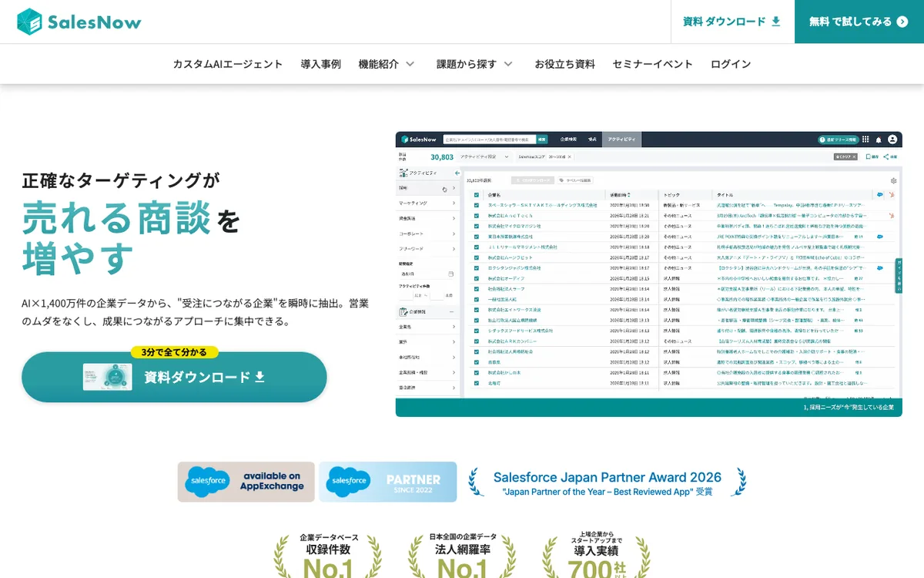This screenshot has height=578, width=924.
Task: Click the Salesforce cloud icon in the table header
Action: pyautogui.click(x=880, y=195)
